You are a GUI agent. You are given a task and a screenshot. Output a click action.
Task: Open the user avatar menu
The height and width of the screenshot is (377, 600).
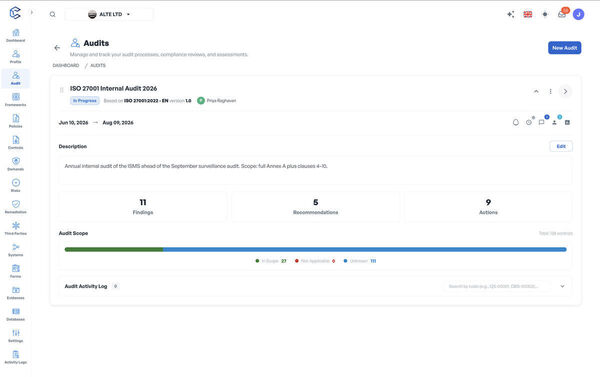(579, 15)
